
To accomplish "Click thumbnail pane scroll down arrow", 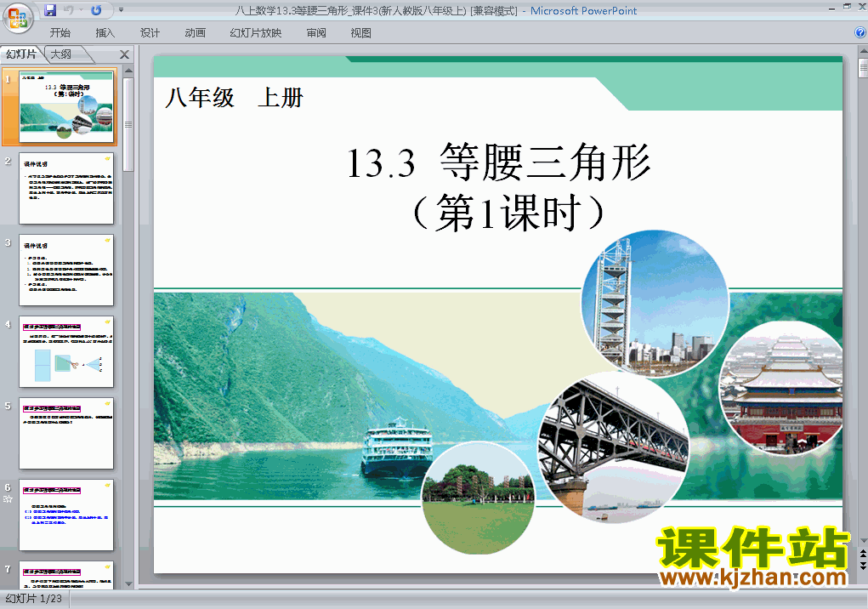I will pos(128,584).
